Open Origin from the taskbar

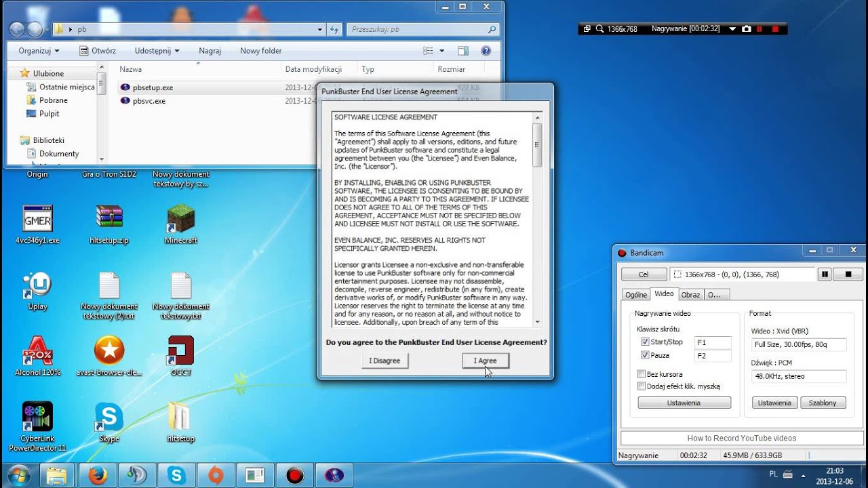(216, 475)
